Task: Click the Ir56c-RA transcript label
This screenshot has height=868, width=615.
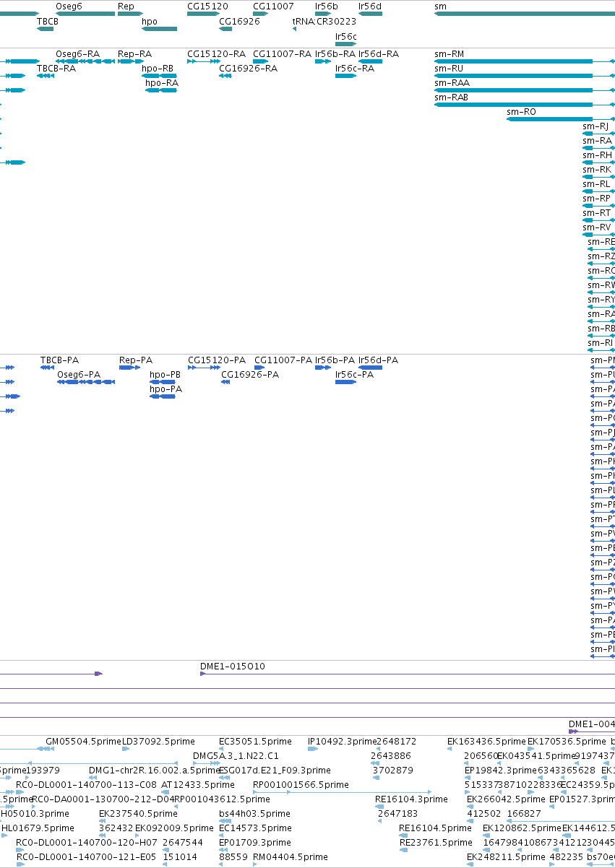Action: click(x=355, y=68)
